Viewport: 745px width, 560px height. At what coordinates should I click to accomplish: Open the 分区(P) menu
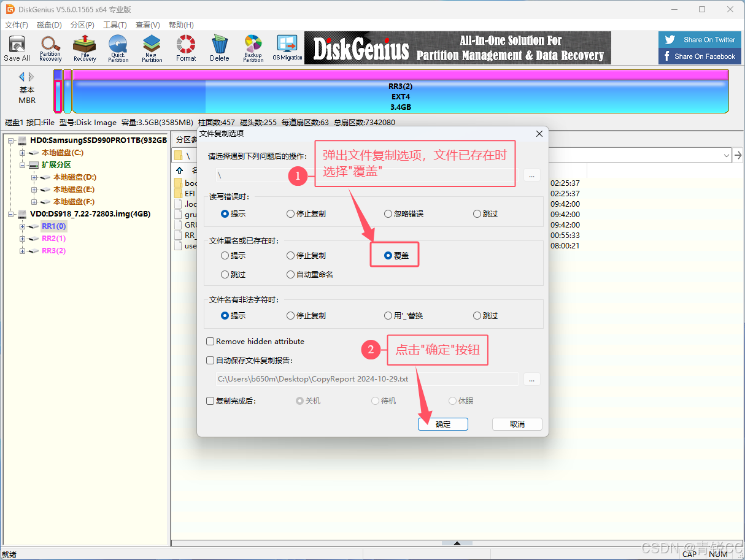82,25
